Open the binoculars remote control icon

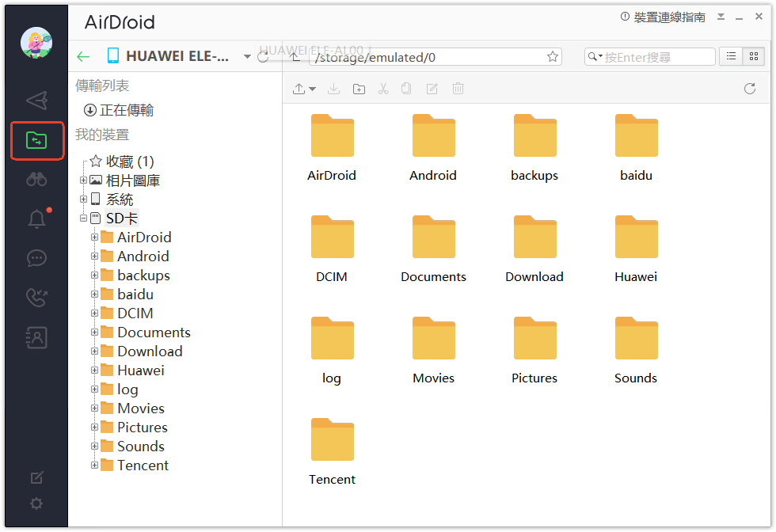click(36, 179)
